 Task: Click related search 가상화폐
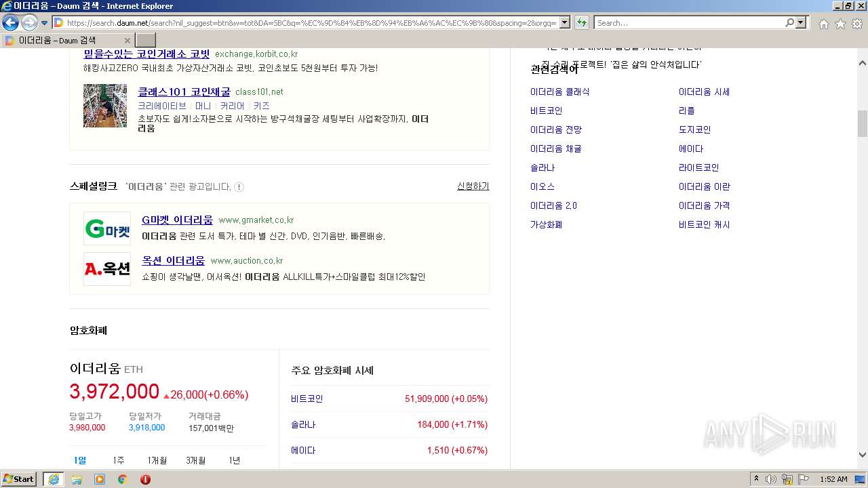[x=547, y=224]
